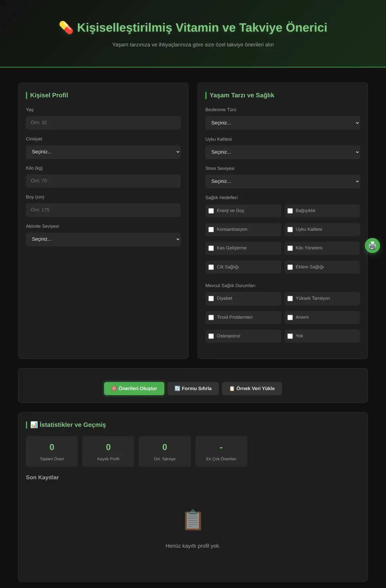Screen dimensions: 386x588
Task: Open the Uyku Kalitesi dropdown
Action: click(282, 152)
